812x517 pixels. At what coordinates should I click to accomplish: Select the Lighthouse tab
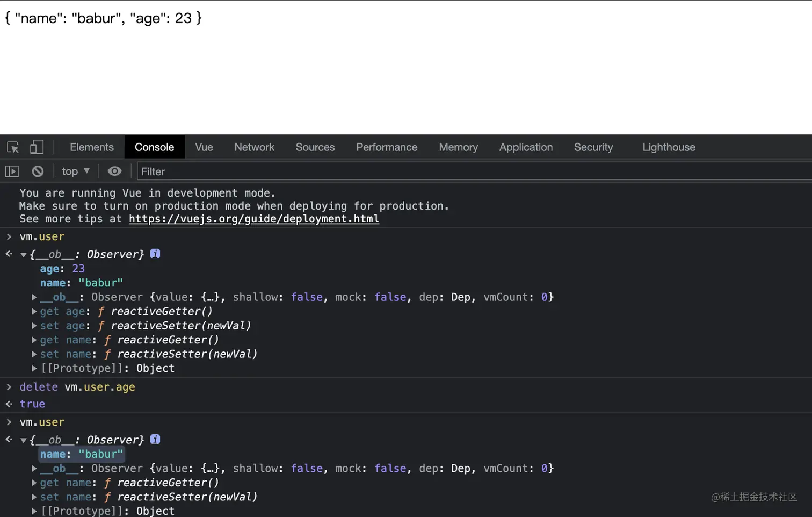(x=669, y=147)
